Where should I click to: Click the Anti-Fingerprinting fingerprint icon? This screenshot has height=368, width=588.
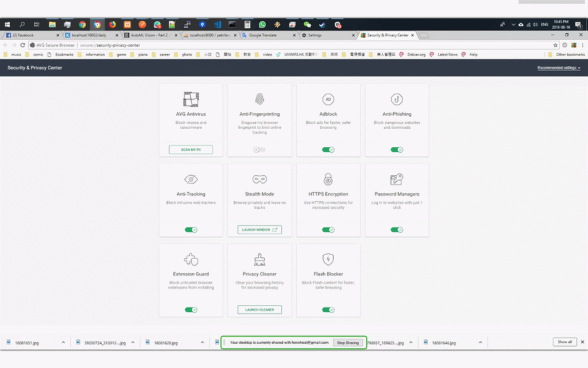(260, 99)
